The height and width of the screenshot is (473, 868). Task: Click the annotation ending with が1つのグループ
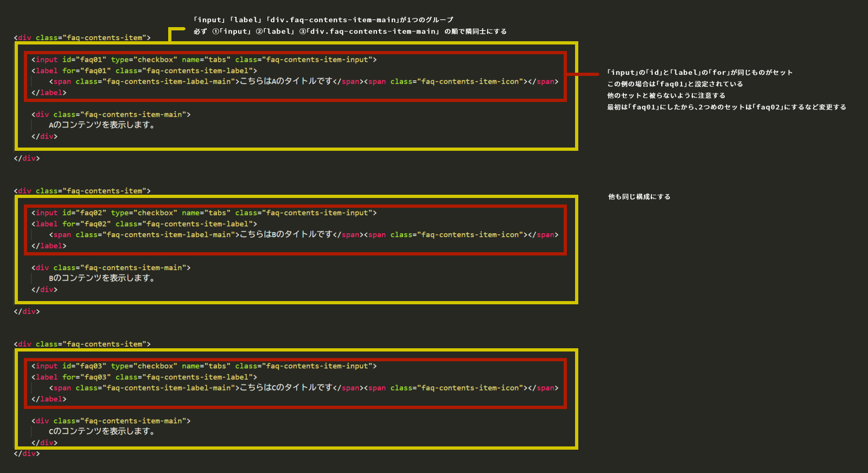click(x=323, y=20)
